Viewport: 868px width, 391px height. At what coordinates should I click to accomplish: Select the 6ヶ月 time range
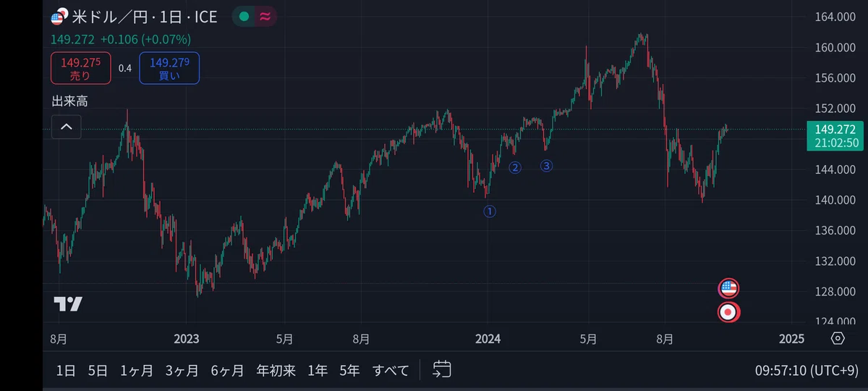tap(227, 371)
